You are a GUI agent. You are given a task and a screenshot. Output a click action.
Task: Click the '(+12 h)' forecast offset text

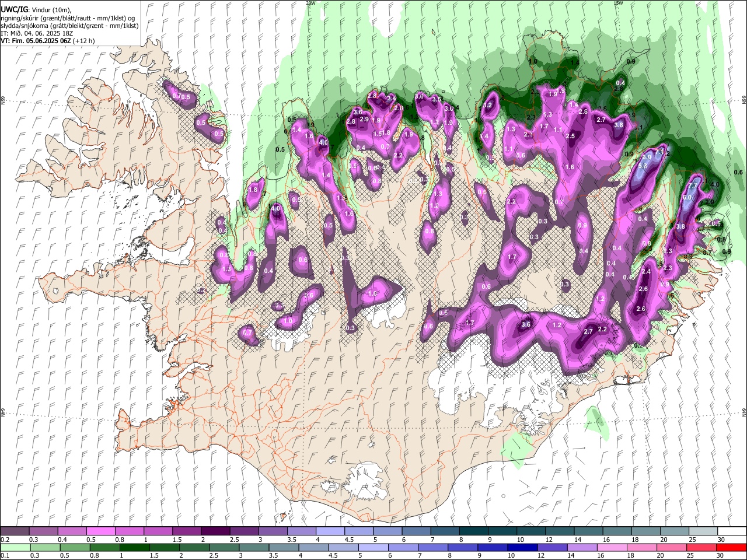tap(84, 41)
